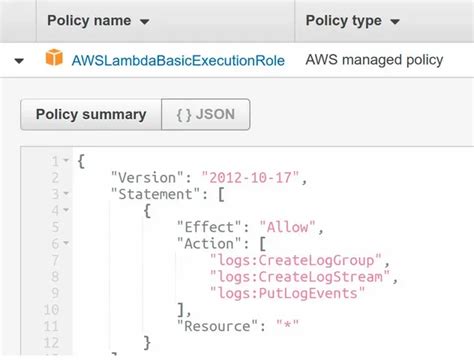474x360 pixels.
Task: Sort by Policy type column arrow
Action: click(x=395, y=22)
